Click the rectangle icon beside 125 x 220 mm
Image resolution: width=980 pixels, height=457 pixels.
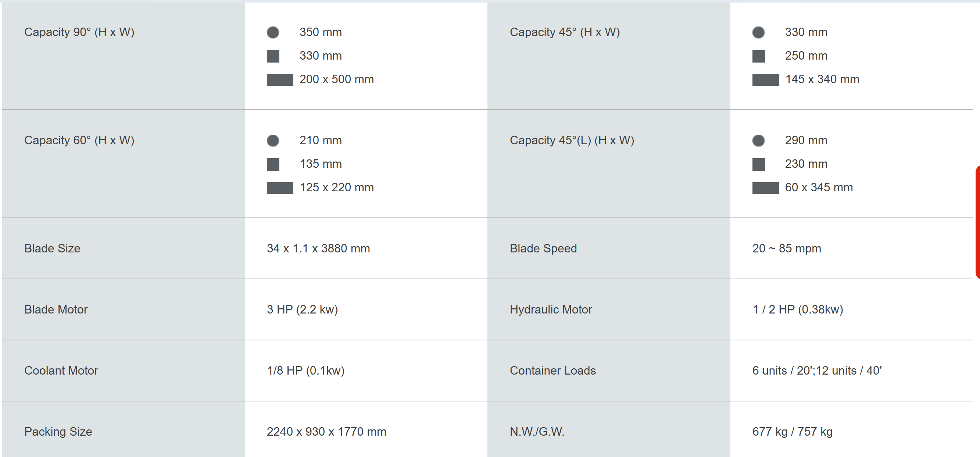pos(280,188)
